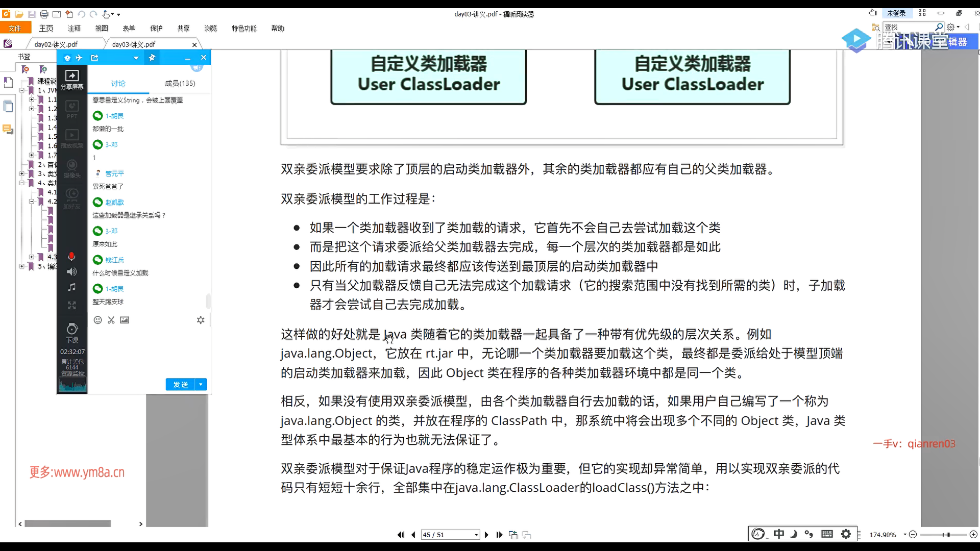Open the page number dropdown 45 / 51

(x=476, y=535)
